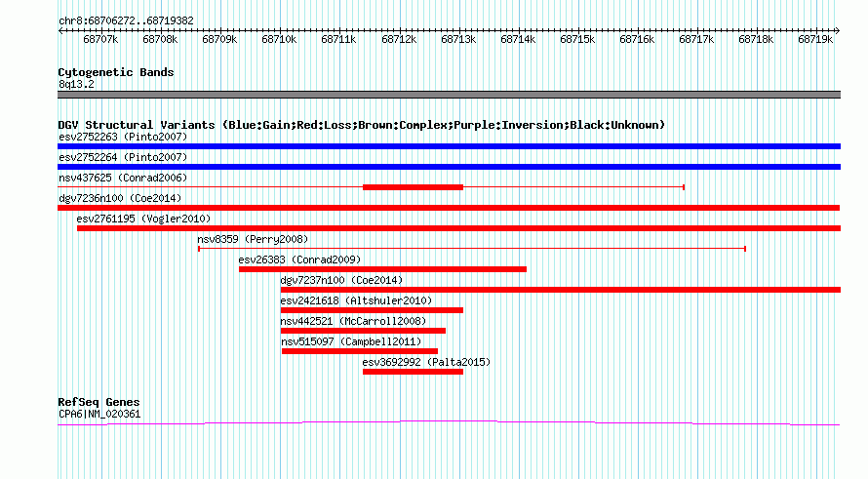The image size is (868, 479).
Task: Click the 68707k ruler position
Action: (100, 39)
